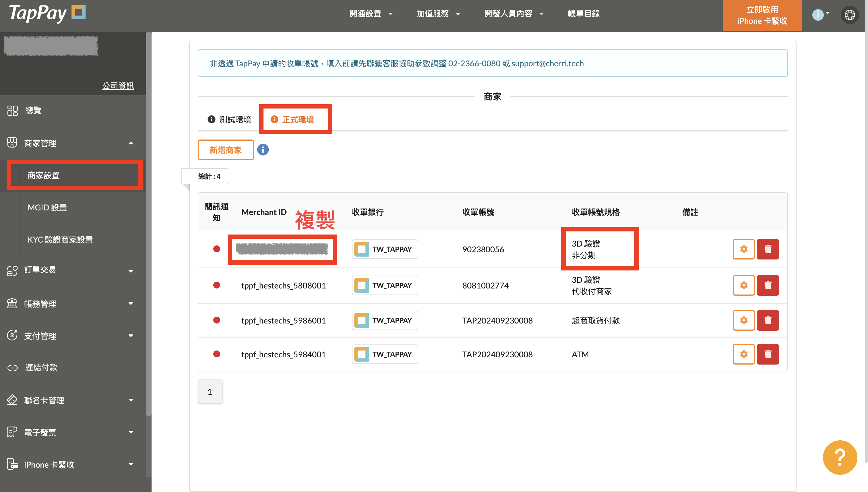Select page 1 in pagination
This screenshot has height=492, width=868.
(x=210, y=391)
